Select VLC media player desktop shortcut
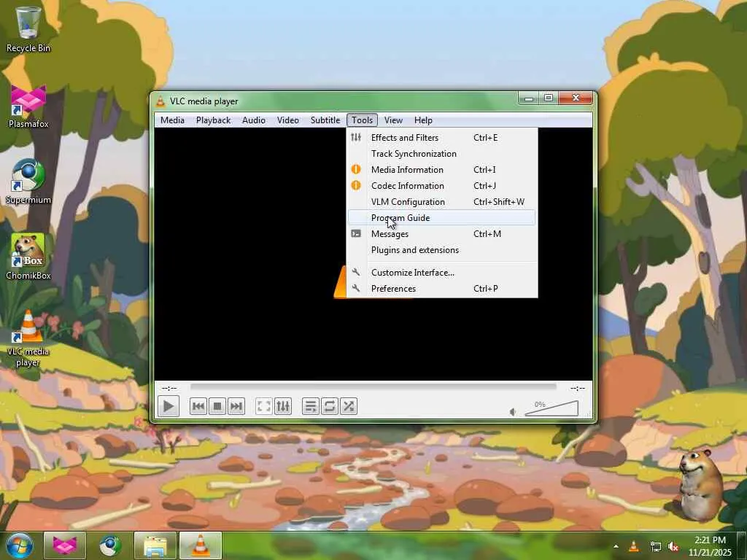Viewport: 747px width, 560px height. (28, 338)
